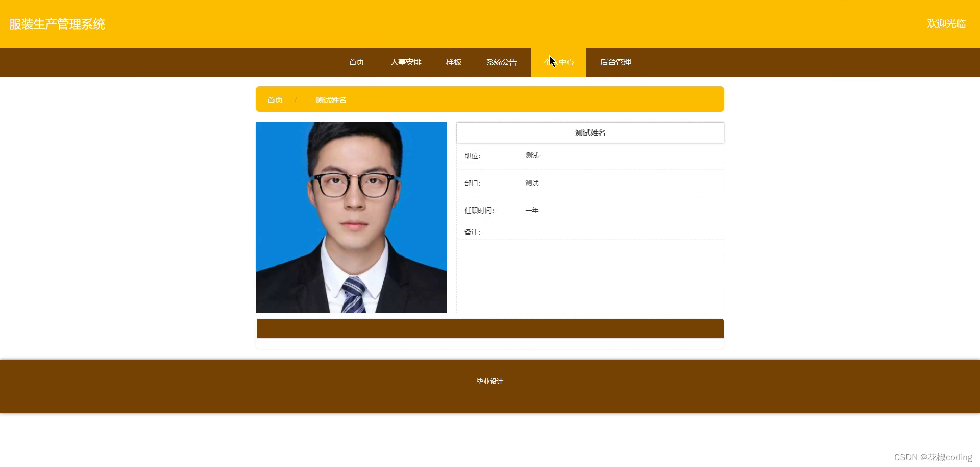Open the 系统公告 navigation tab
Image resolution: width=980 pixels, height=467 pixels.
pos(501,62)
